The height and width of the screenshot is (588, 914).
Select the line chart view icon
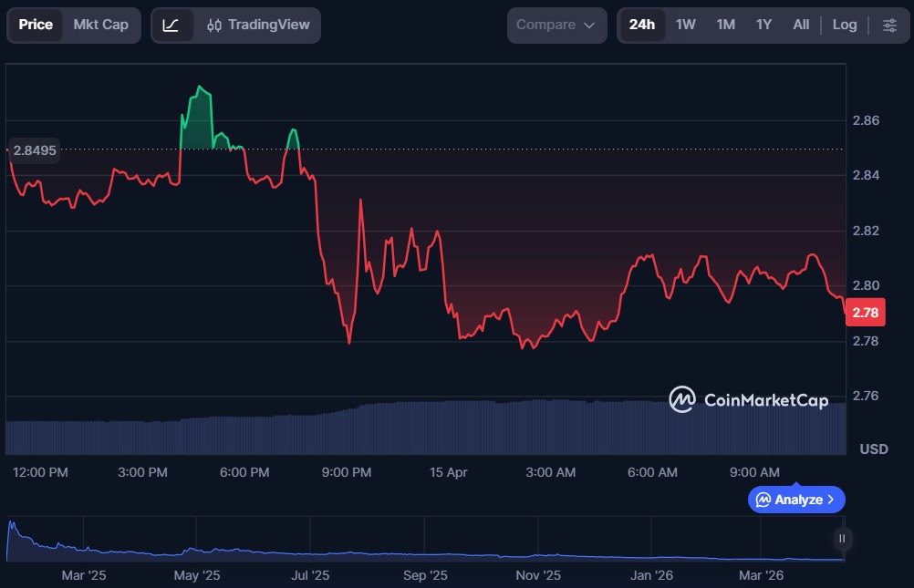(x=171, y=25)
